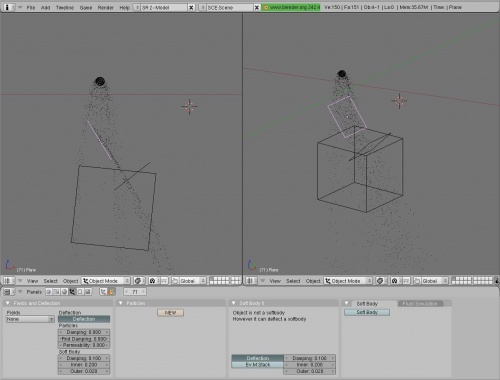Image resolution: width=500 pixels, height=380 pixels.
Task: Toggle move object centers only in left viewport
Action: pyautogui.click(x=164, y=281)
